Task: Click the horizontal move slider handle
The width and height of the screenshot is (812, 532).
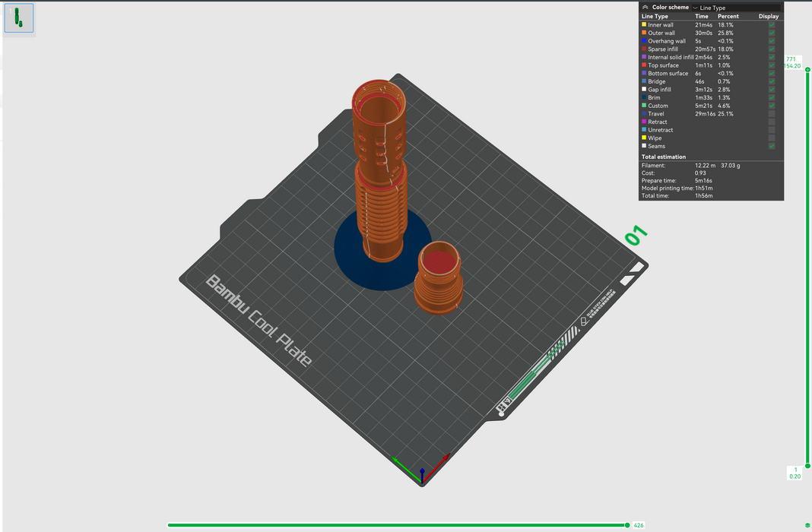Action: click(627, 525)
